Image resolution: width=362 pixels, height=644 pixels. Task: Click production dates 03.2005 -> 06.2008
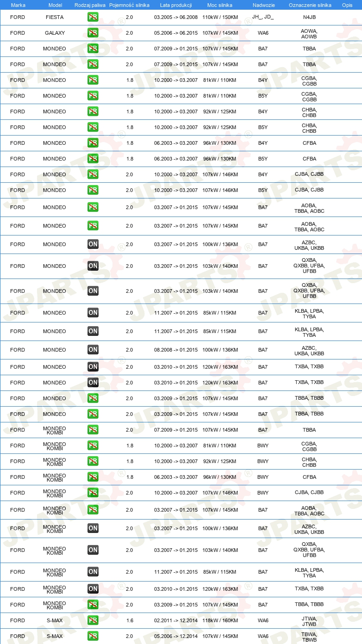(176, 17)
